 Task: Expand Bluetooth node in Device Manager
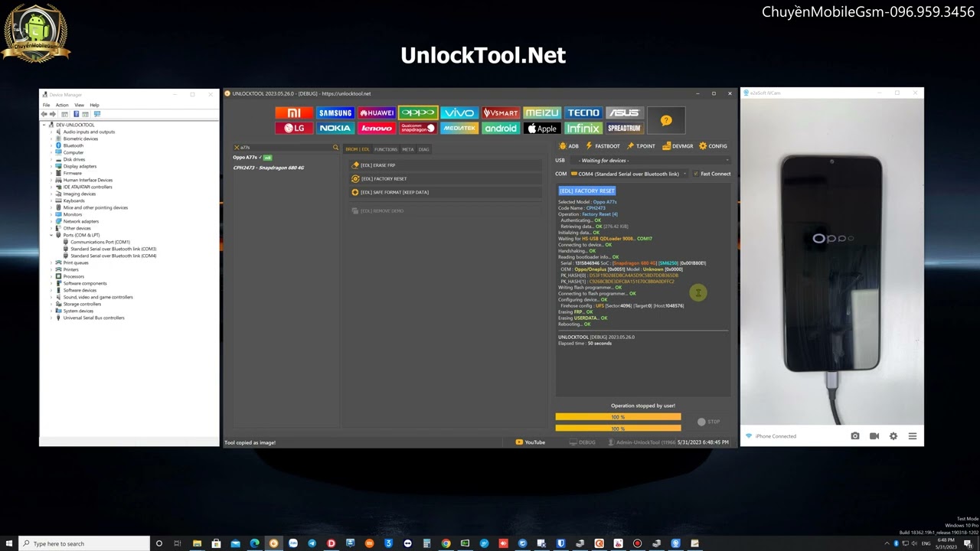(x=51, y=145)
